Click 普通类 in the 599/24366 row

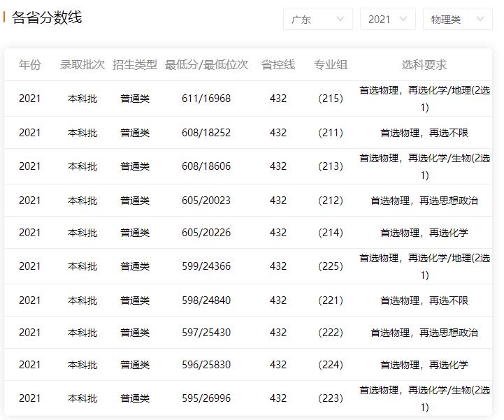coord(135,266)
